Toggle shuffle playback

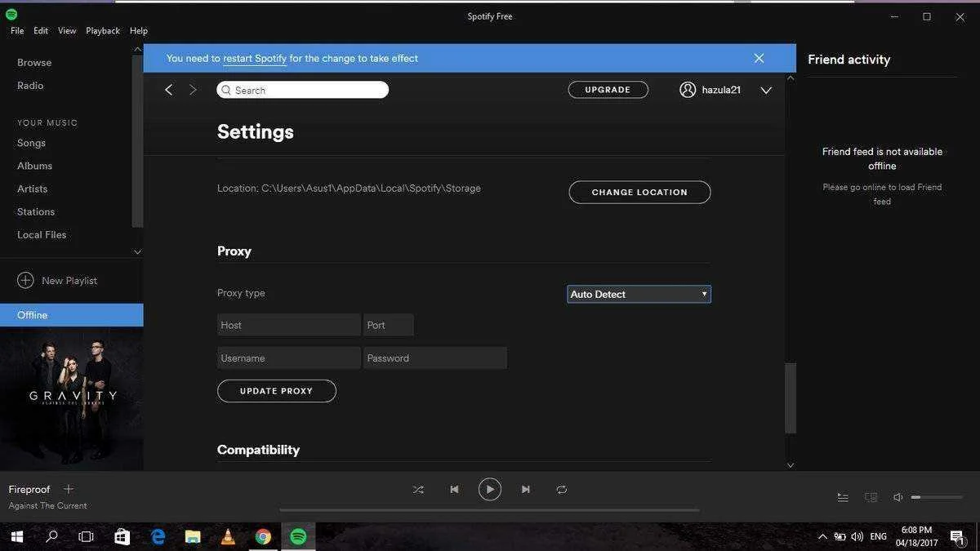(418, 490)
